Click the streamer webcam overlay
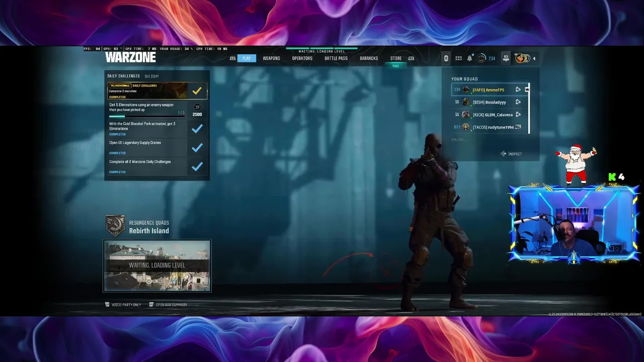 click(x=574, y=224)
